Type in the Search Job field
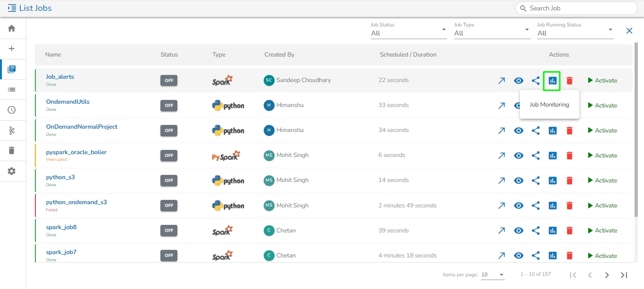Screen dimensions: 644x289 pyautogui.click(x=580, y=8)
